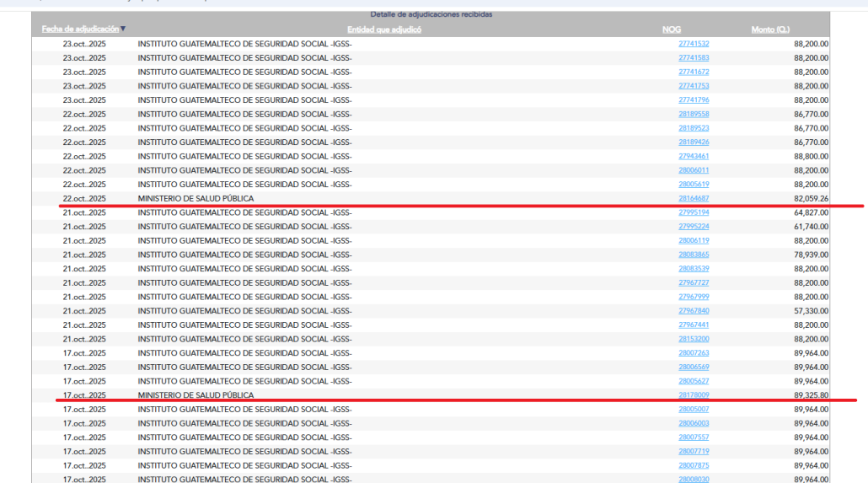Sort by the NOG column header
The image size is (868, 483).
click(x=671, y=30)
